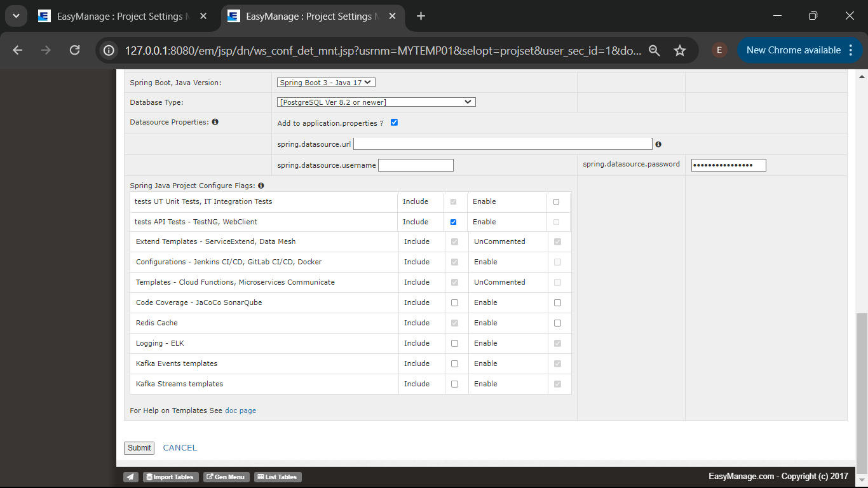This screenshot has width=868, height=488.
Task: Toggle Enable checkbox for Redis Cache row
Action: point(557,323)
